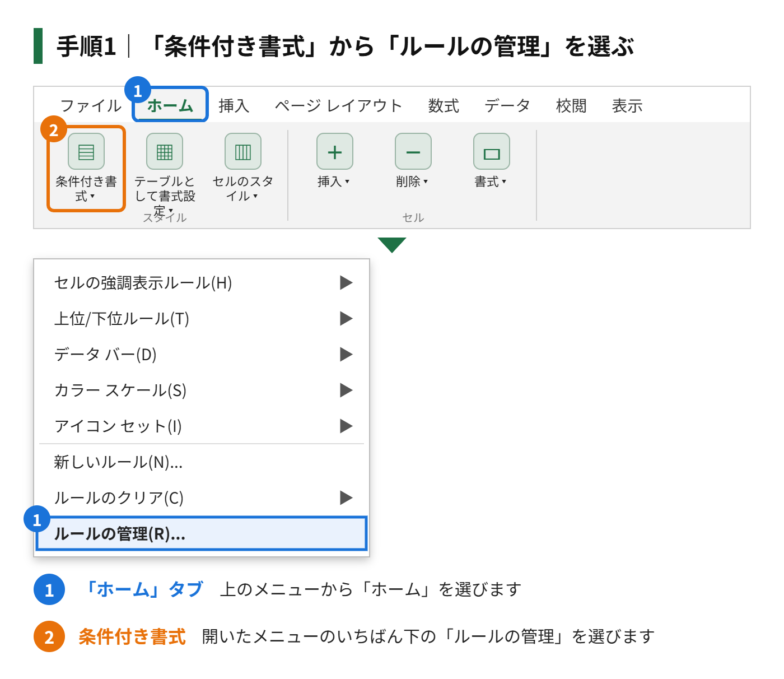Expand the カラー スケール(S) submenu arrow
784x679 pixels.
[346, 390]
